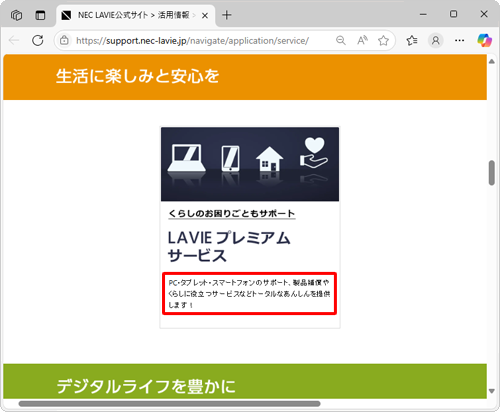The width and height of the screenshot is (500, 412).
Task: Select the PC・タブレット・スマートフォン description text
Action: (x=249, y=294)
